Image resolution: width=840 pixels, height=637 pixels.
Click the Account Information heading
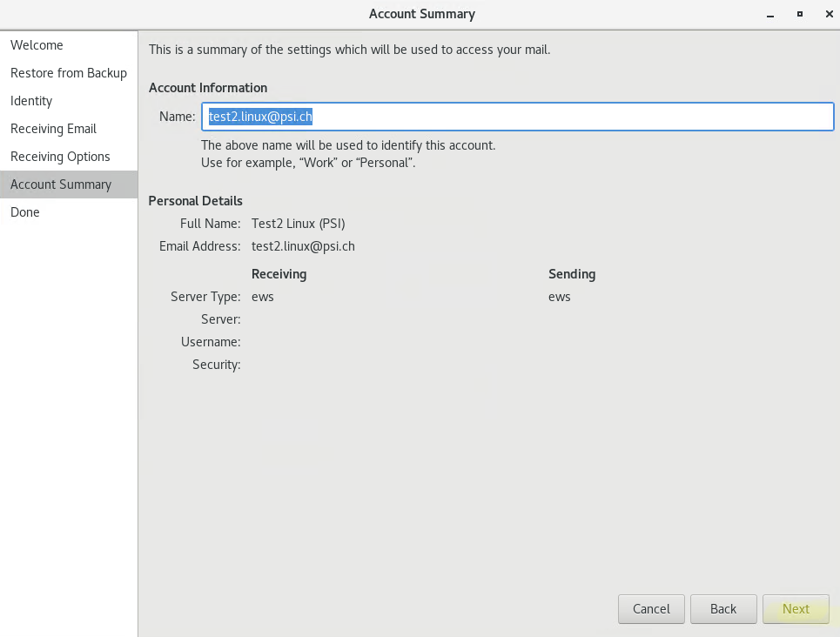208,88
